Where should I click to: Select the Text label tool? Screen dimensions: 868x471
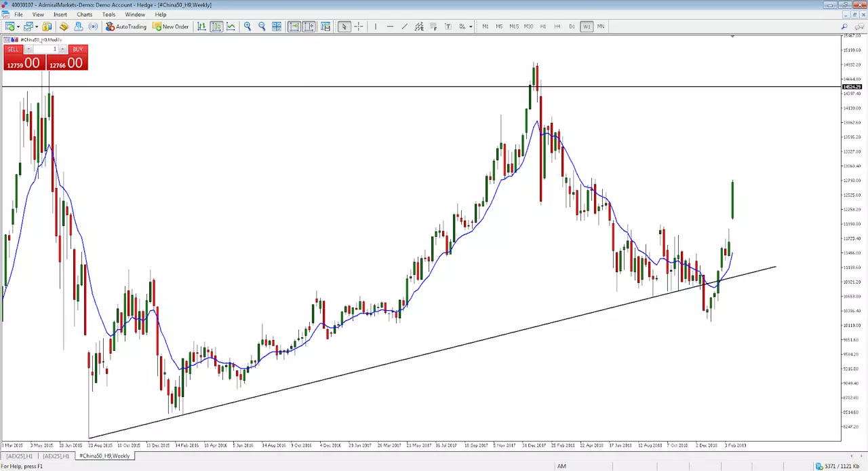(448, 26)
